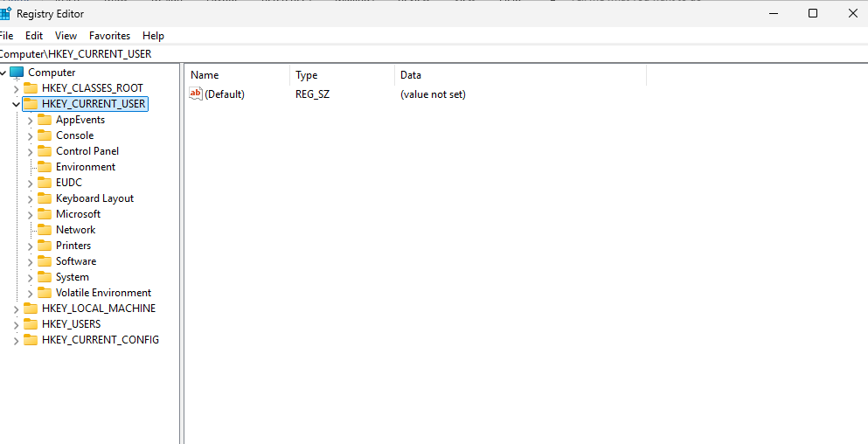Open the Favorites menu

pyautogui.click(x=109, y=36)
